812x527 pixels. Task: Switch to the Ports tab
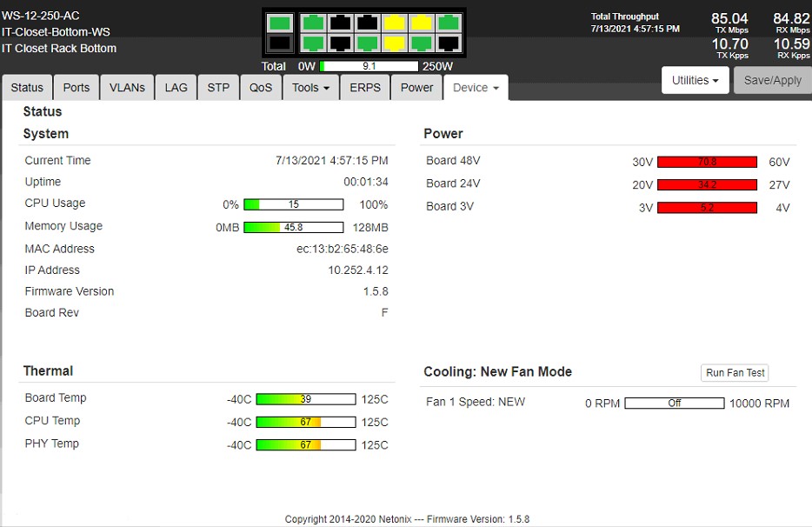point(77,88)
